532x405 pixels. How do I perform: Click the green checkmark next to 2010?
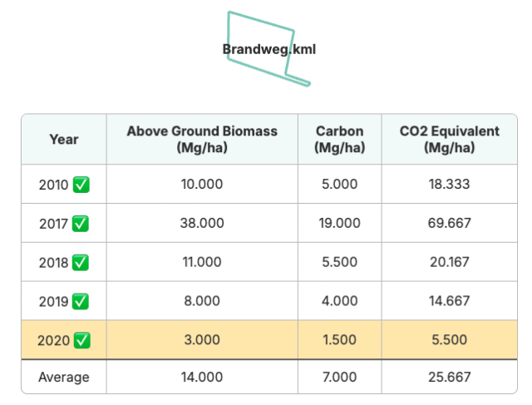(x=81, y=185)
